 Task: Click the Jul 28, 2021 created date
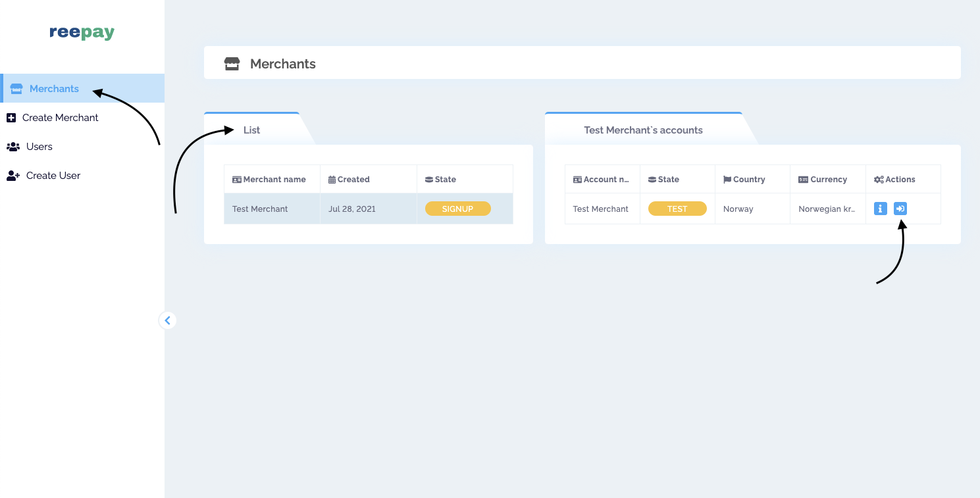coord(352,209)
